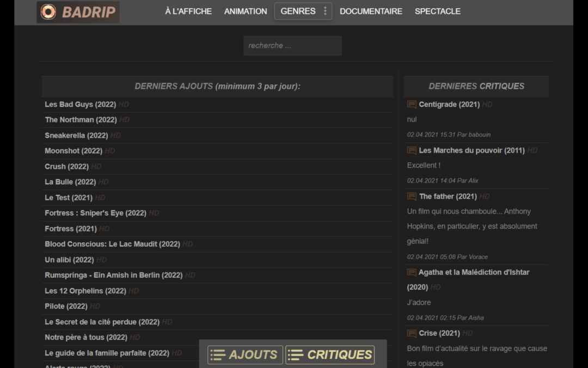Open Fortress (2021) entry
Image resolution: width=588 pixels, height=368 pixels.
click(70, 228)
